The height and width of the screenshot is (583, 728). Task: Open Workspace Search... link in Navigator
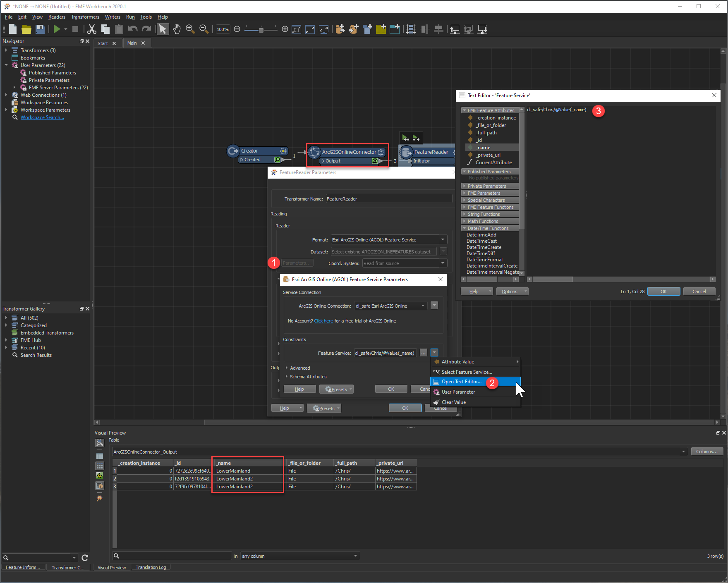(42, 117)
